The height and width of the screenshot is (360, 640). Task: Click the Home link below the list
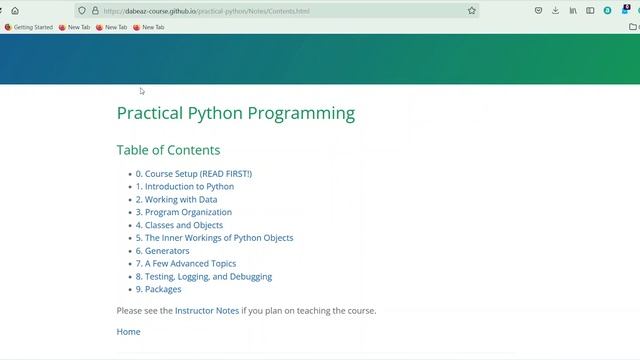(129, 332)
